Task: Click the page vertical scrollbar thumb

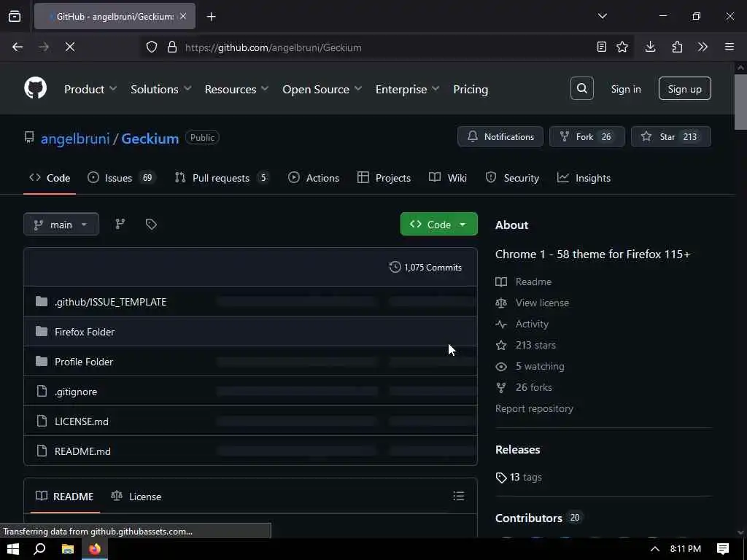Action: (740, 102)
